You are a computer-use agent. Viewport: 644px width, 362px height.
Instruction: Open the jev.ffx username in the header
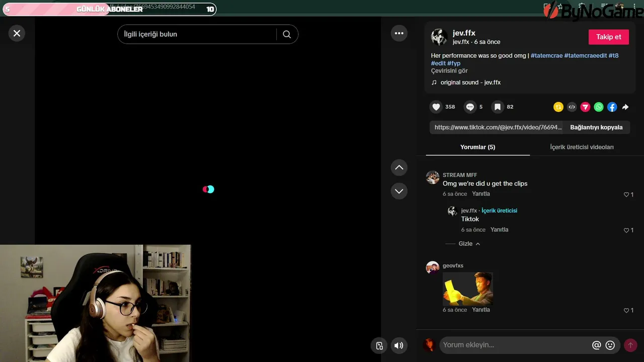(x=464, y=33)
